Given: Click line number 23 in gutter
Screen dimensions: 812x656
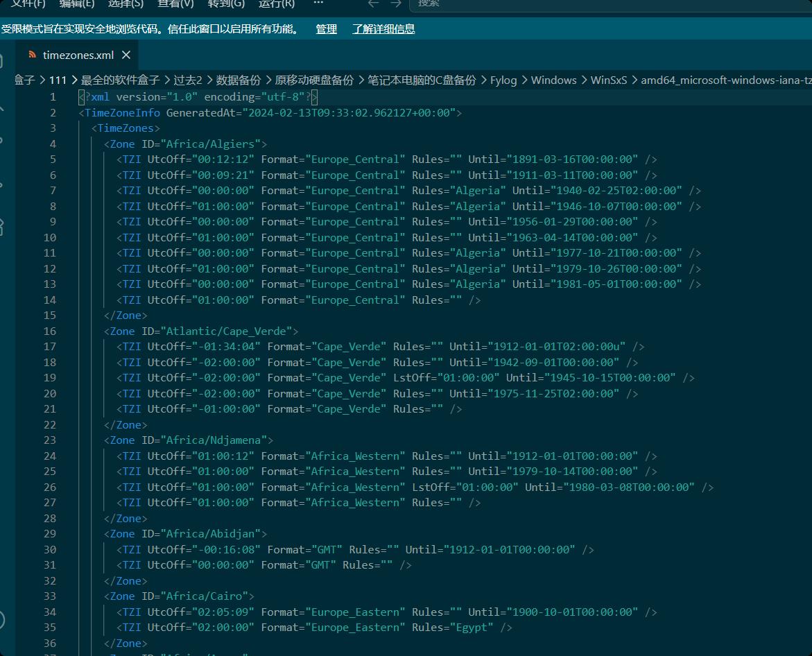Looking at the screenshot, I should click(x=50, y=440).
